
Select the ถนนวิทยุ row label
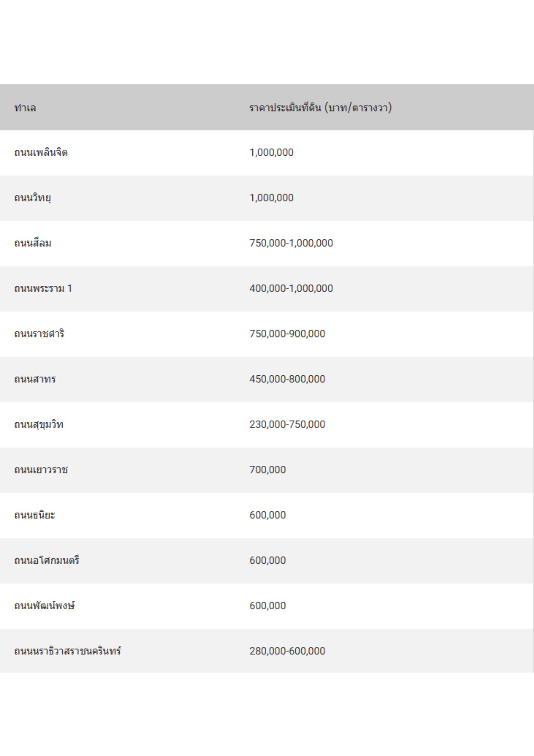tap(32, 198)
